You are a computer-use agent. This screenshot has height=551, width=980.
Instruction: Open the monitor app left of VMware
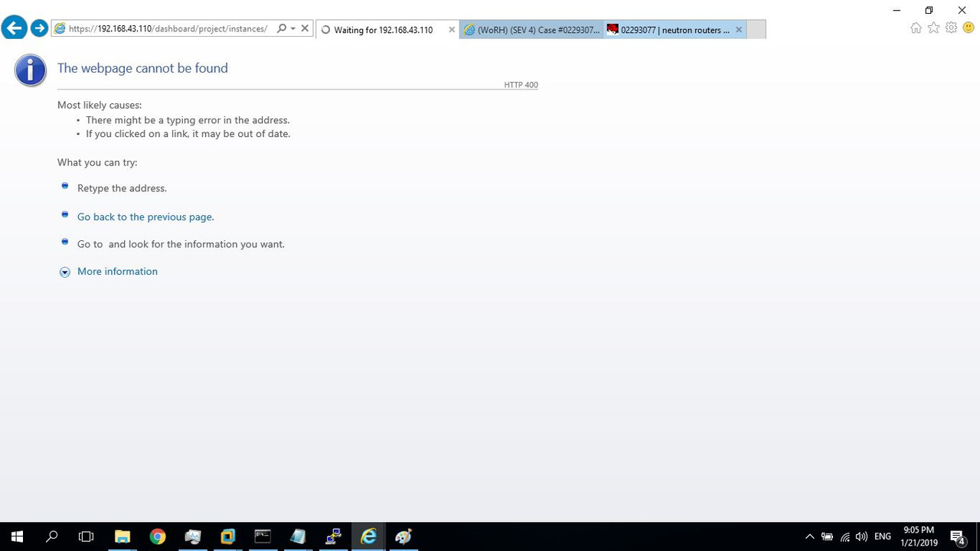coord(193,536)
